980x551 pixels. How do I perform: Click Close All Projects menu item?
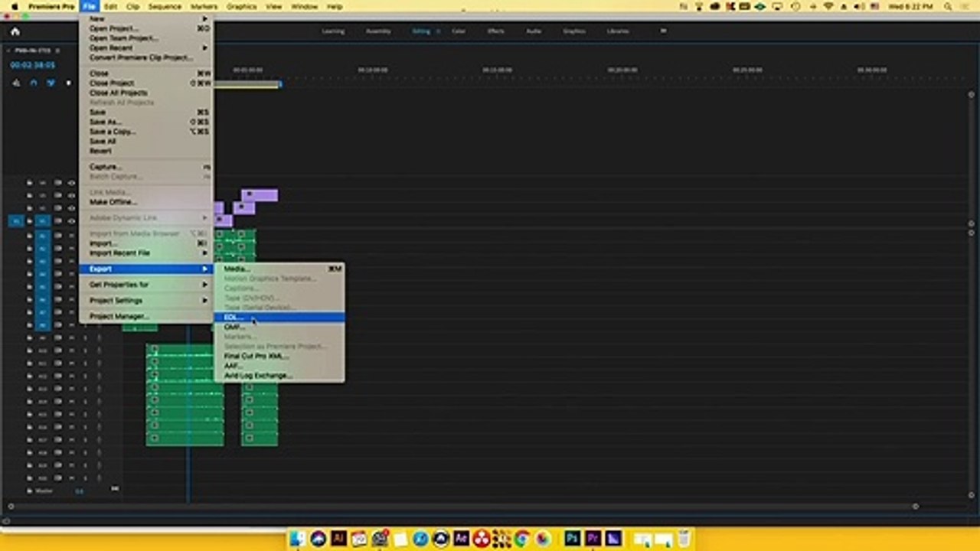point(145,93)
